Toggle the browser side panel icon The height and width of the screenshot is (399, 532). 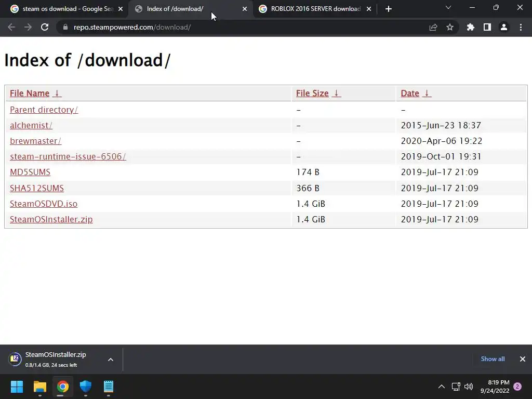(x=487, y=27)
